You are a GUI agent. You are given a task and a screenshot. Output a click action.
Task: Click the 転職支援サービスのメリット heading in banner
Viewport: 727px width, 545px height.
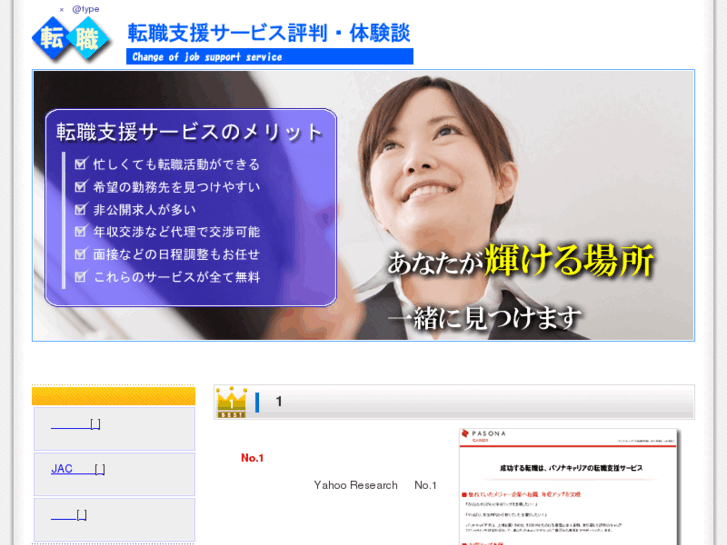[x=189, y=132]
